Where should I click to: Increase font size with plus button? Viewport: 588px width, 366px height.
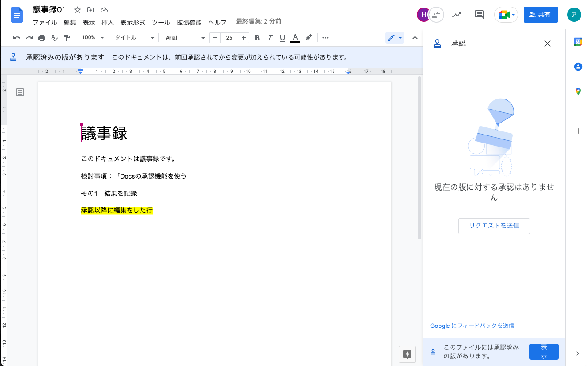(244, 38)
